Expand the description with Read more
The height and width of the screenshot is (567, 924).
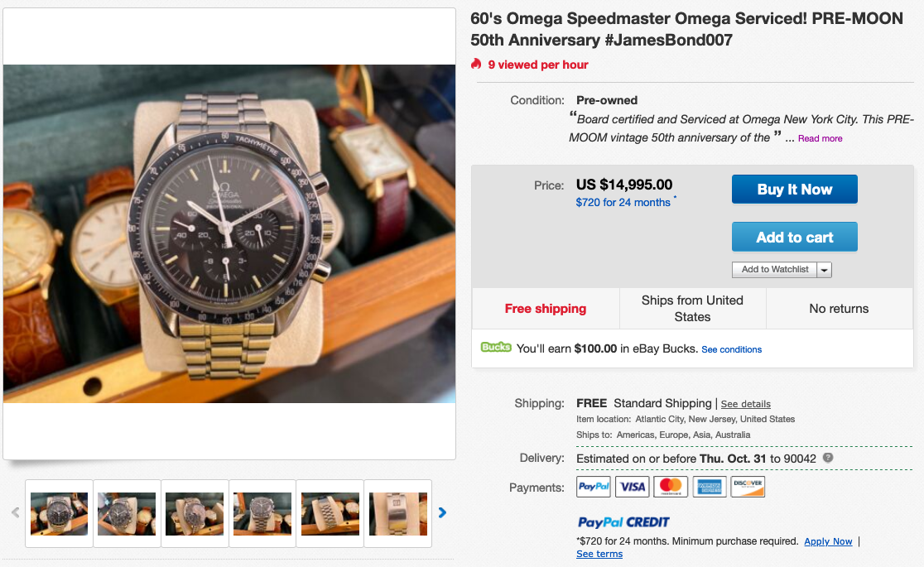coord(820,139)
